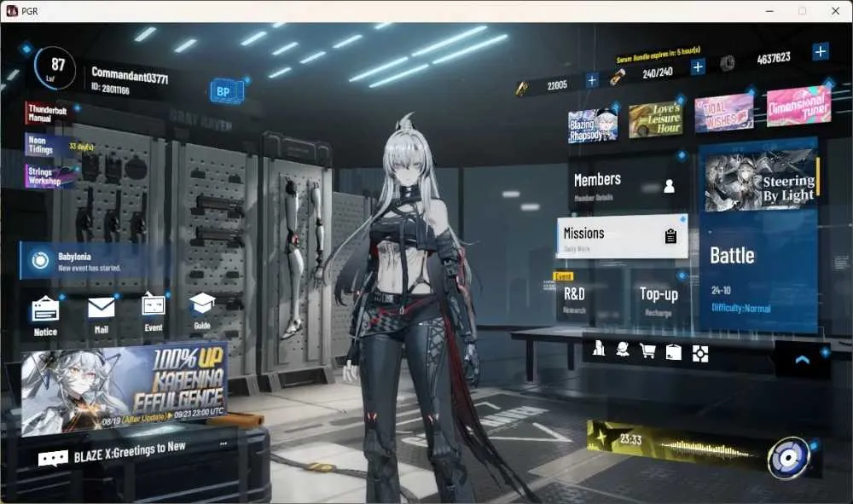Viewport: 853px width, 504px height.
Task: Open the Top-up Recharge menu
Action: pos(659,300)
